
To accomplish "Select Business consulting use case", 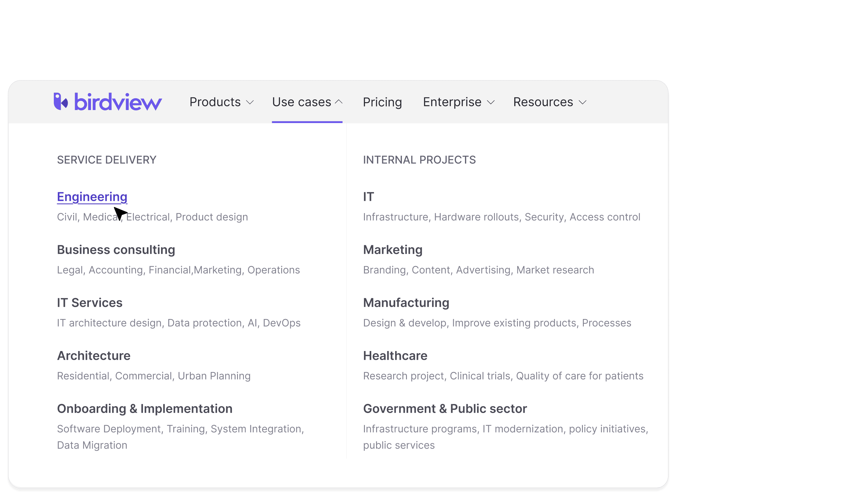I will [115, 250].
